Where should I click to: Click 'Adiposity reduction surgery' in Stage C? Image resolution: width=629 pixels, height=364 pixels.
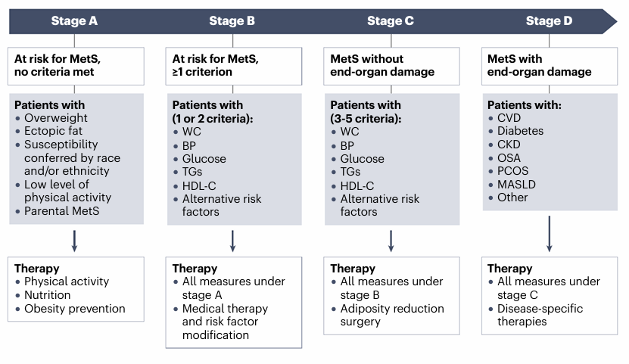click(392, 315)
